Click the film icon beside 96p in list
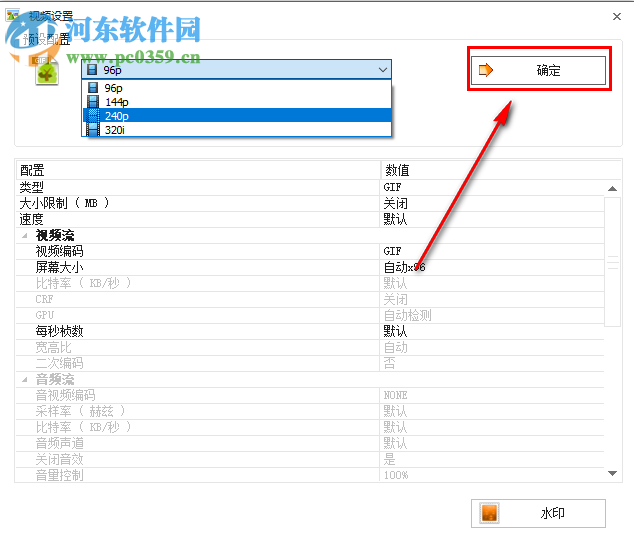 click(x=93, y=88)
